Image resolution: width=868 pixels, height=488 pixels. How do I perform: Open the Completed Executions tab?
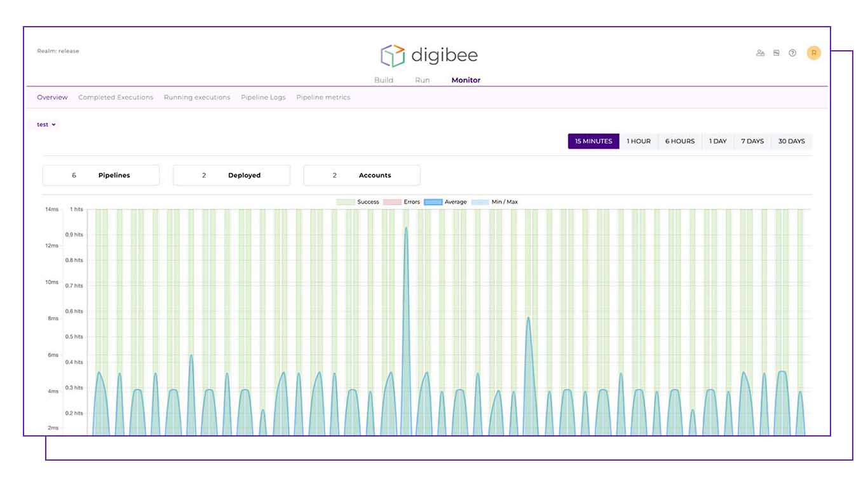tap(116, 97)
